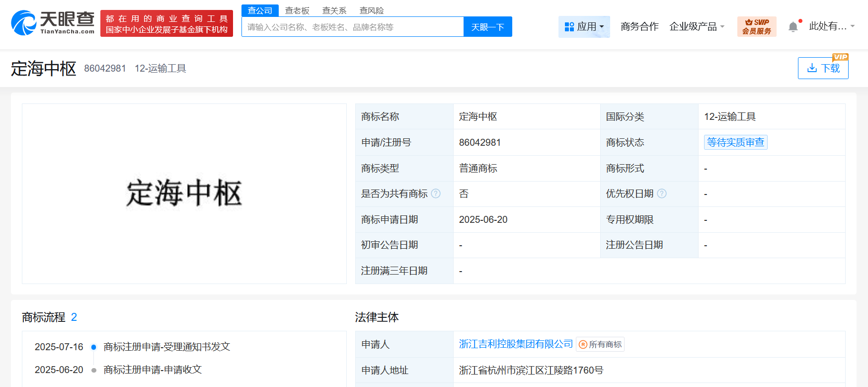Select the 定海中枢 page title
868x387 pixels.
(x=44, y=69)
